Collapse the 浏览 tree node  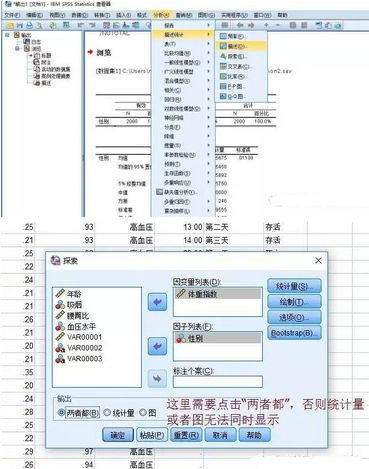[x=17, y=49]
